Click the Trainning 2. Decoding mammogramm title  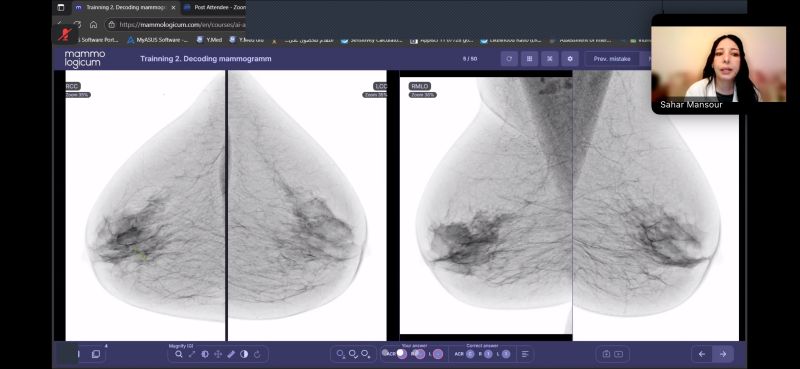click(206, 59)
